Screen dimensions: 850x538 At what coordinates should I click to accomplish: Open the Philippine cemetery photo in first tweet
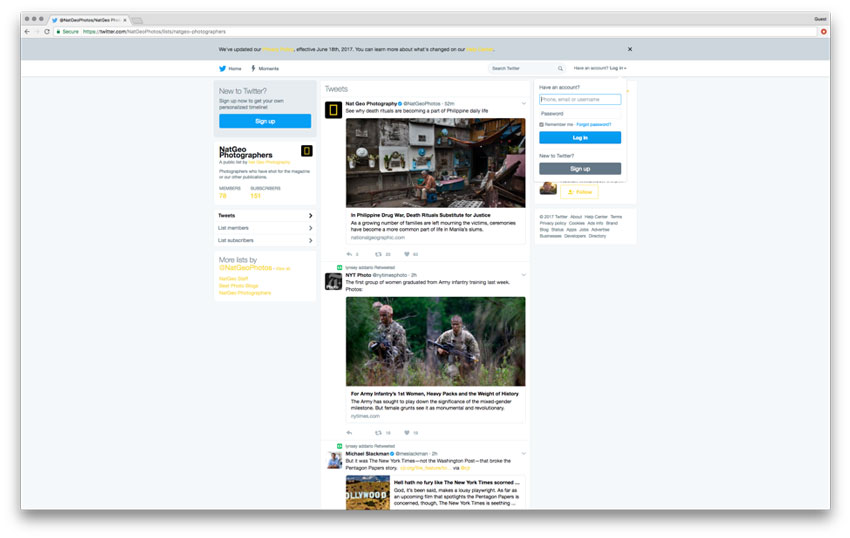(435, 163)
